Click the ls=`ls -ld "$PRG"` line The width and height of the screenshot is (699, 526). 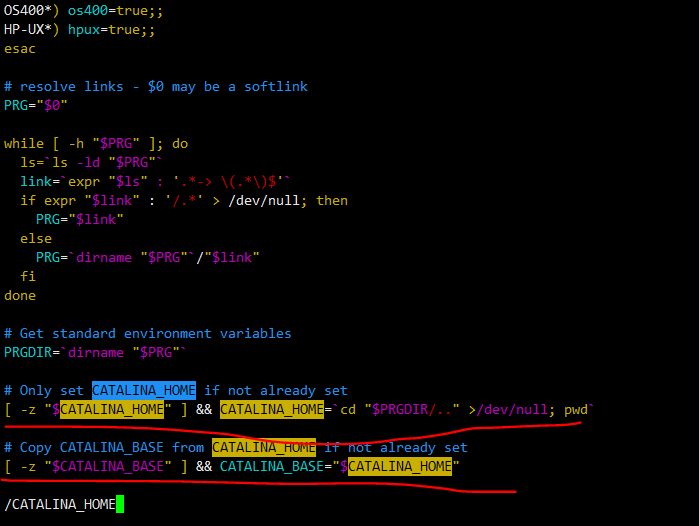91,163
